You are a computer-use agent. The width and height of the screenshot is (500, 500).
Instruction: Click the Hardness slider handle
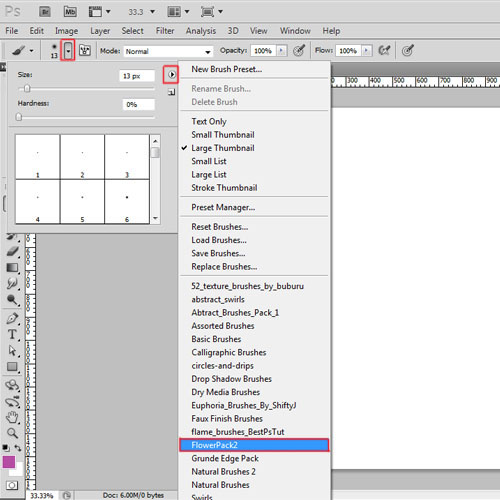tap(19, 117)
